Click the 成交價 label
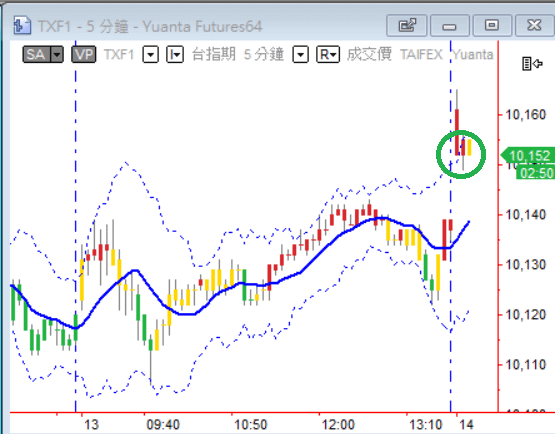Viewport: 555px width, 434px height. [369, 55]
